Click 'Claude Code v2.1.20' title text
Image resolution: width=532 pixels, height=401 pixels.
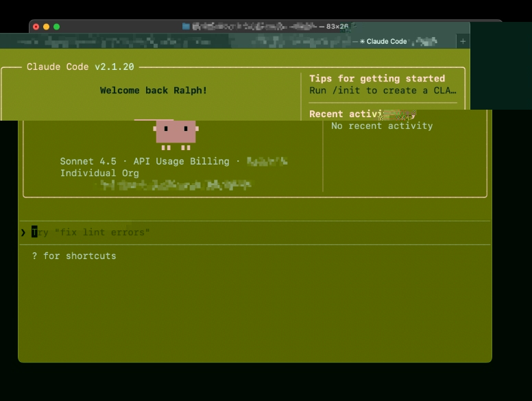[80, 67]
